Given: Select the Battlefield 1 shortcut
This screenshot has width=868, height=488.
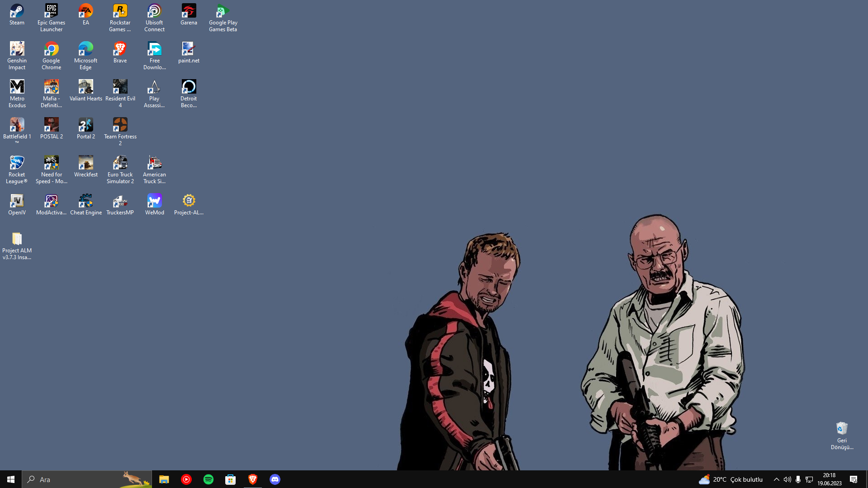Looking at the screenshot, I should tap(17, 131).
